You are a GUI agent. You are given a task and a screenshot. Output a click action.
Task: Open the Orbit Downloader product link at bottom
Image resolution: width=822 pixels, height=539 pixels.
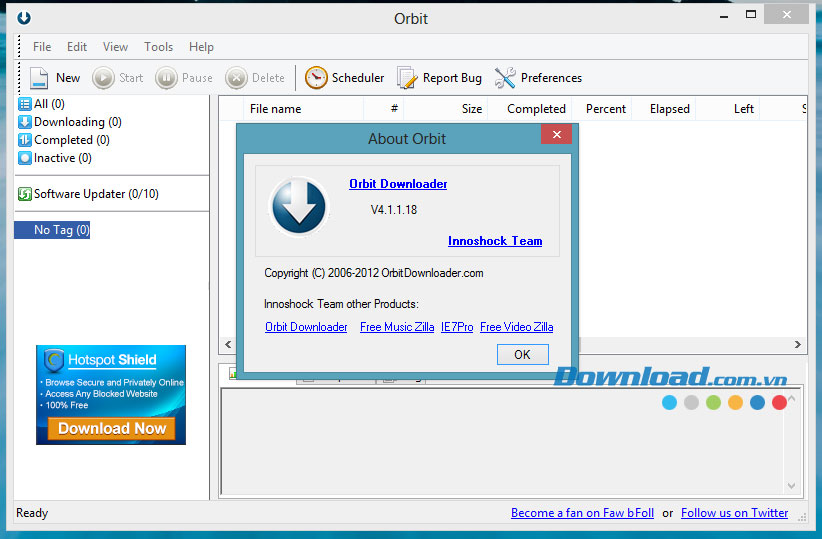tap(306, 327)
